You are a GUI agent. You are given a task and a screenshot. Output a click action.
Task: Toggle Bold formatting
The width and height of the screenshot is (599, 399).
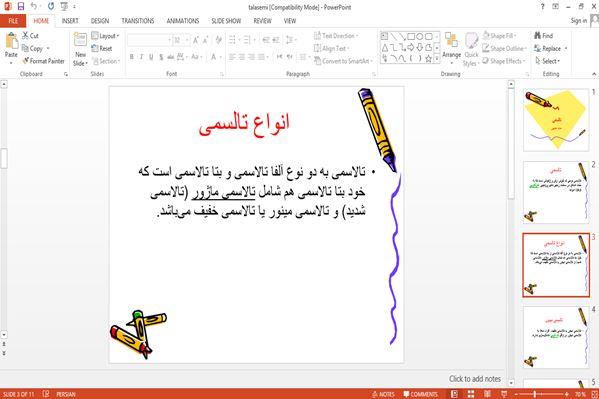[x=132, y=57]
